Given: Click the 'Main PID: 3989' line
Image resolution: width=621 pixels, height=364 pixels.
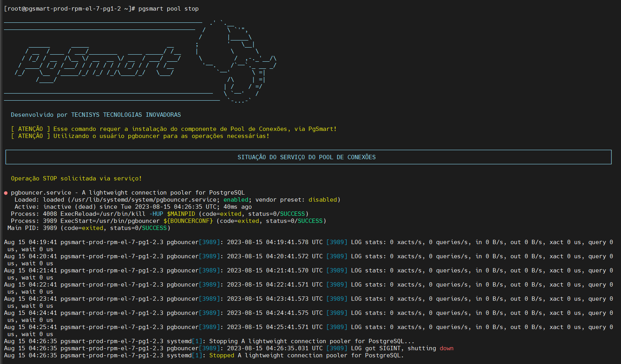Looking at the screenshot, I should click(x=89, y=228).
